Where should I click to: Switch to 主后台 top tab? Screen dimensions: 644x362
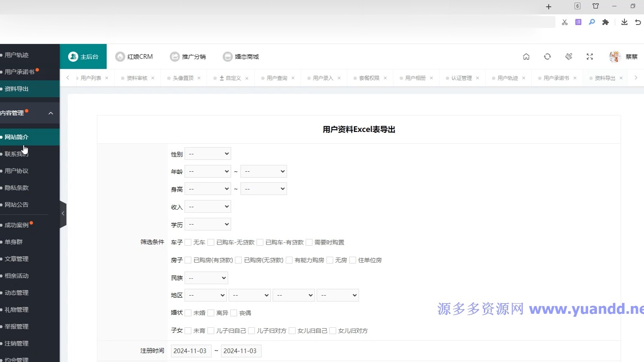click(83, 56)
